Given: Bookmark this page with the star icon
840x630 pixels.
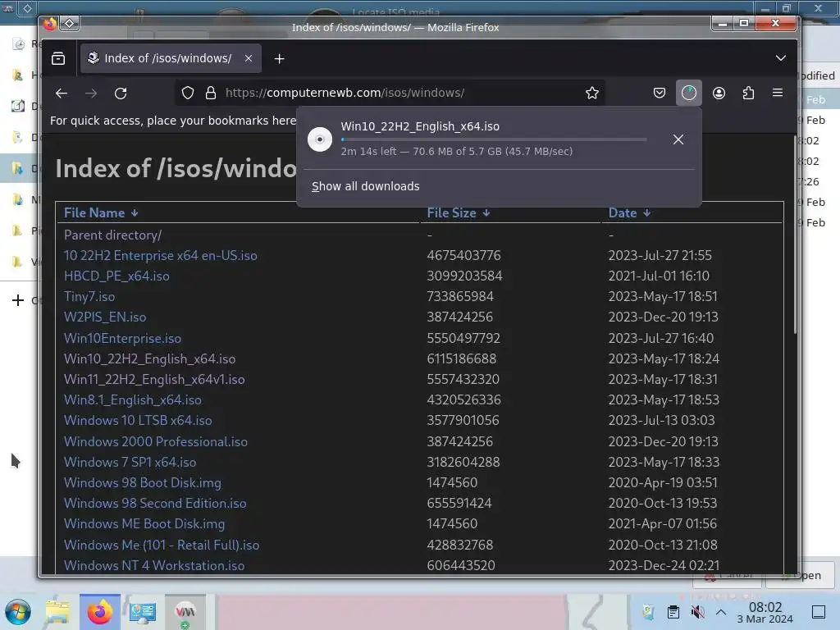Looking at the screenshot, I should (592, 94).
